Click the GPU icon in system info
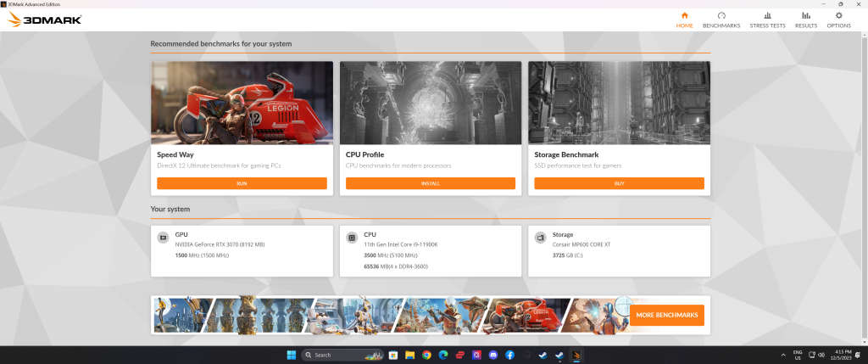This screenshot has height=364, width=868. [x=163, y=238]
